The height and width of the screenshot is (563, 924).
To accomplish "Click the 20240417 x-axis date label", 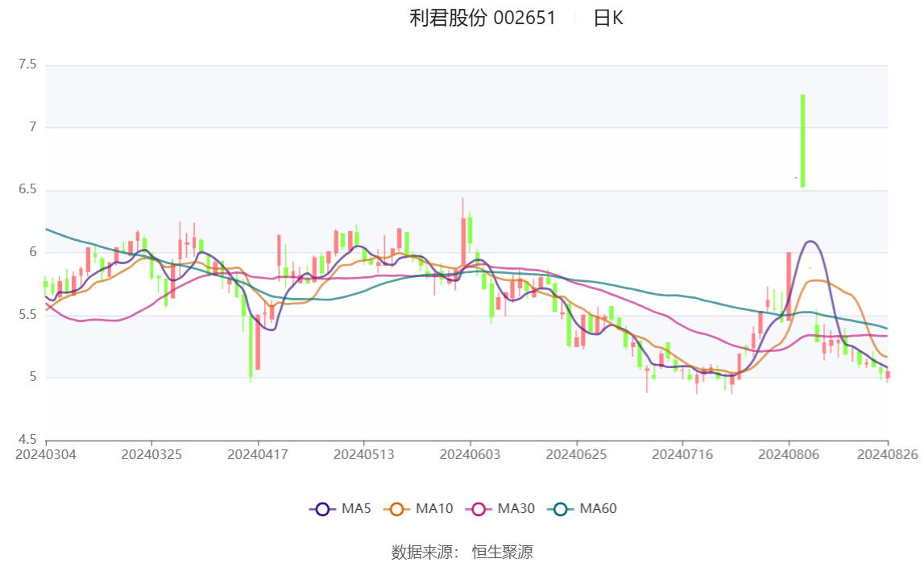I will pyautogui.click(x=258, y=454).
